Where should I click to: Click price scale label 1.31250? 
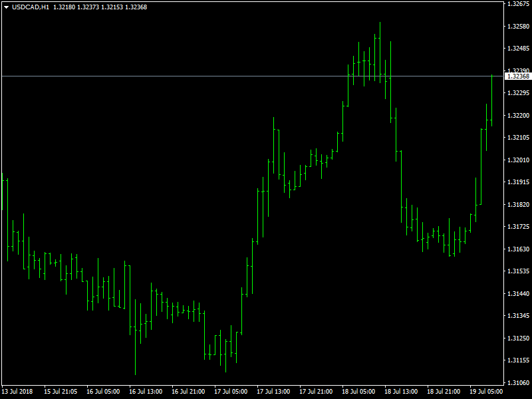pos(518,338)
